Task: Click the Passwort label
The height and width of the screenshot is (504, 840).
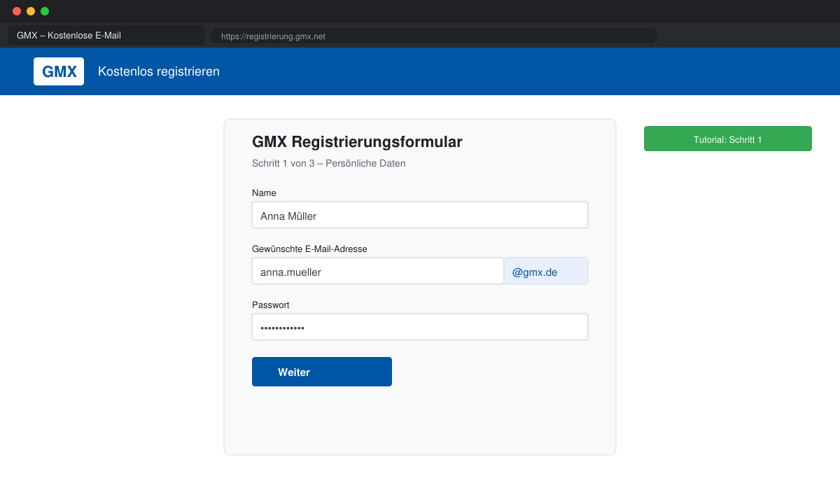Action: [271, 304]
